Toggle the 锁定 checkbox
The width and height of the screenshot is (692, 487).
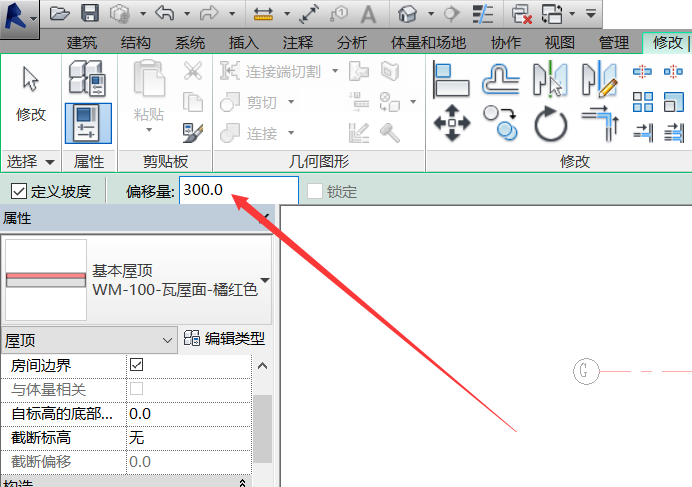pos(314,191)
